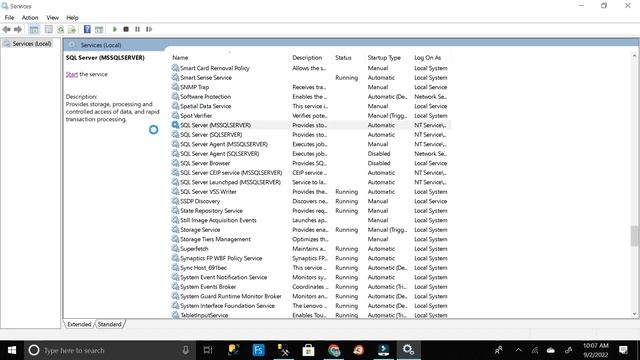
Task: Open the Help menu
Action: click(x=72, y=18)
